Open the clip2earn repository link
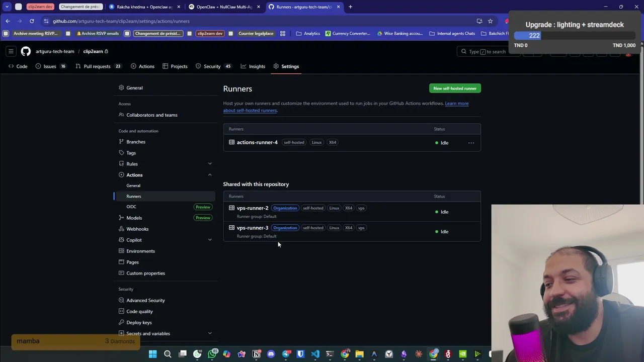 click(93, 51)
